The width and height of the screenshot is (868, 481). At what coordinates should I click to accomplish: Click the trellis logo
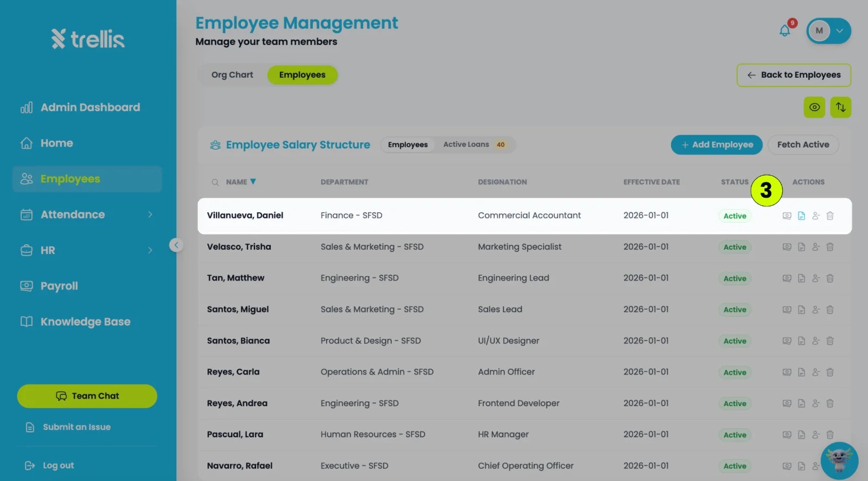88,39
